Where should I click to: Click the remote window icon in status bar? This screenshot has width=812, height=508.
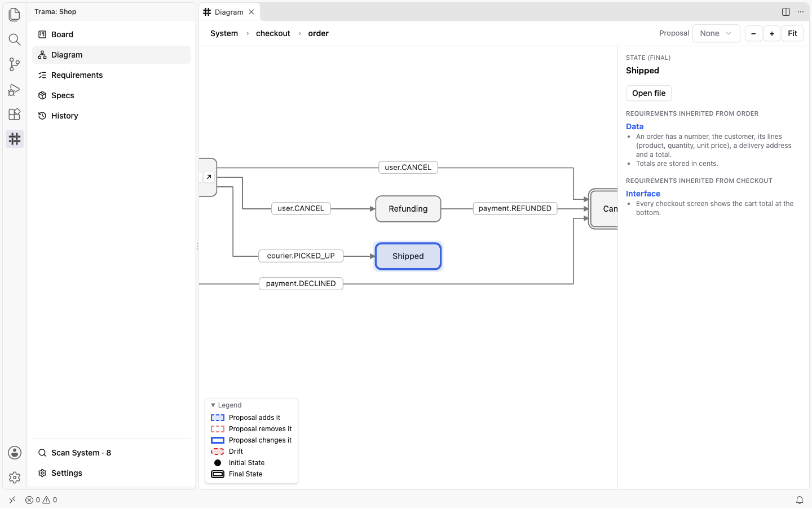[12, 500]
